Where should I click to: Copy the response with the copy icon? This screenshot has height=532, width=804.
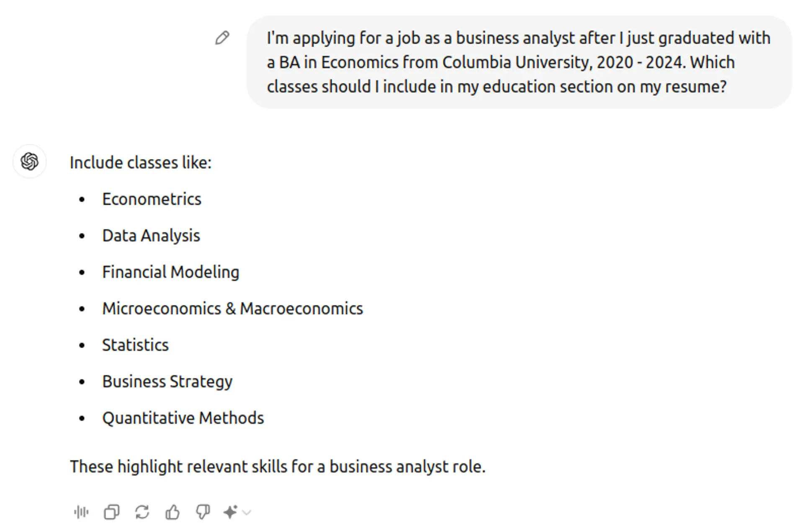point(111,512)
